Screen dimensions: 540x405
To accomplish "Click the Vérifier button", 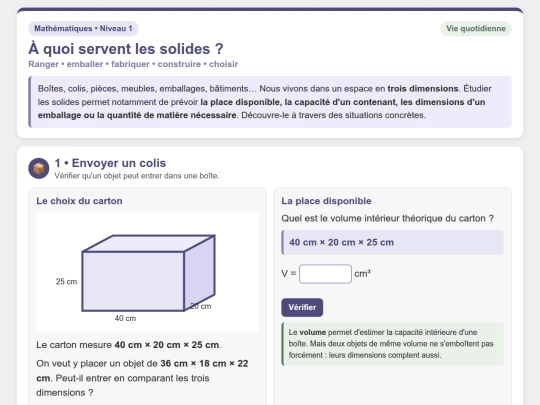I will 302,307.
